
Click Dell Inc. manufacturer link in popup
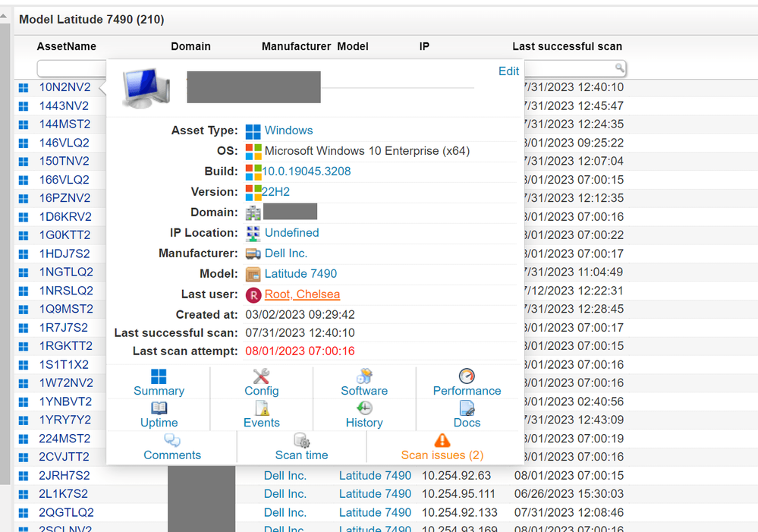click(285, 253)
